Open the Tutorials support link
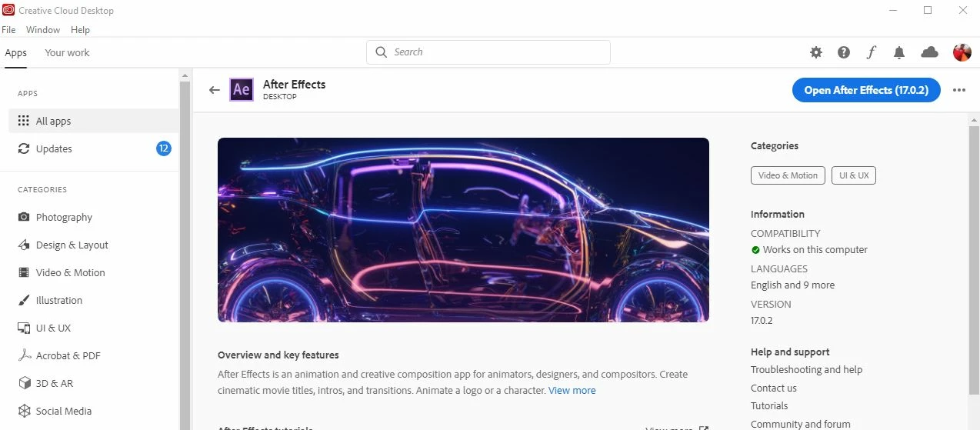Screen dimensions: 980x430 (x=769, y=406)
